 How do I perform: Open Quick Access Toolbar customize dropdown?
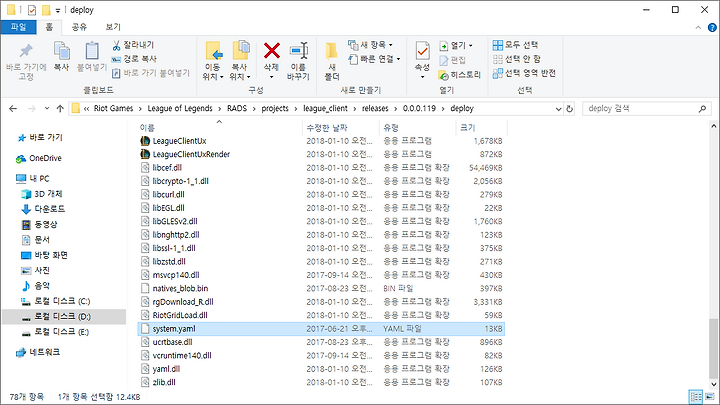click(x=58, y=10)
